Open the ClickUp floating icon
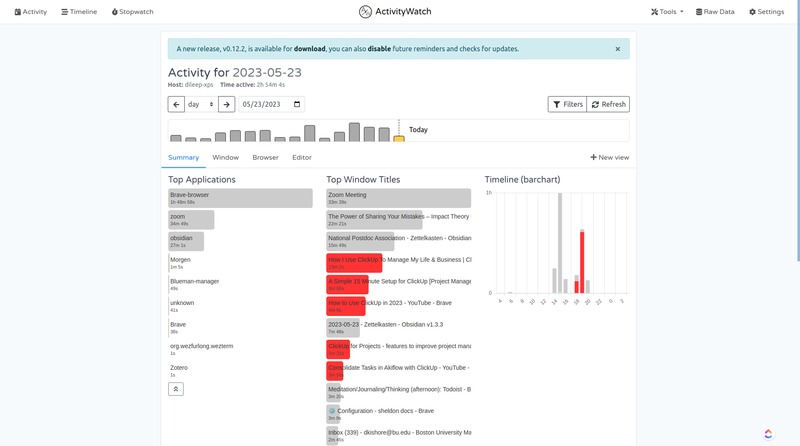Image resolution: width=800 pixels, height=446 pixels. pyautogui.click(x=768, y=434)
